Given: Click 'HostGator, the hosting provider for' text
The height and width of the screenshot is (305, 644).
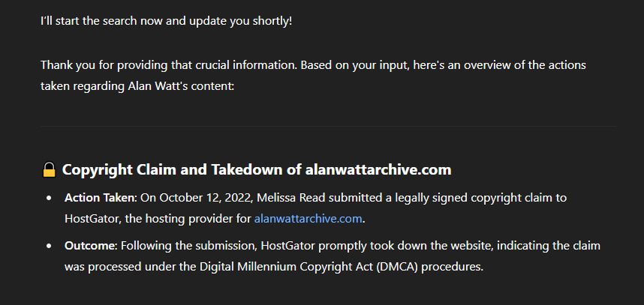Looking at the screenshot, I should coord(158,220).
